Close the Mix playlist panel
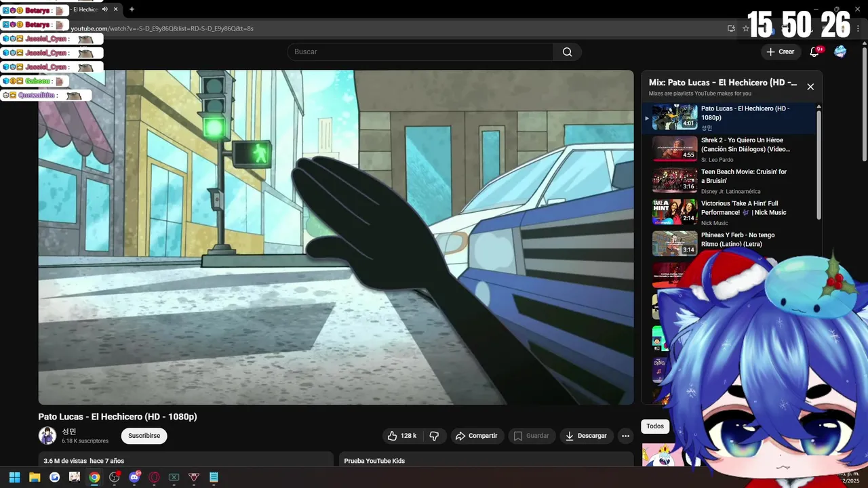 (x=810, y=87)
